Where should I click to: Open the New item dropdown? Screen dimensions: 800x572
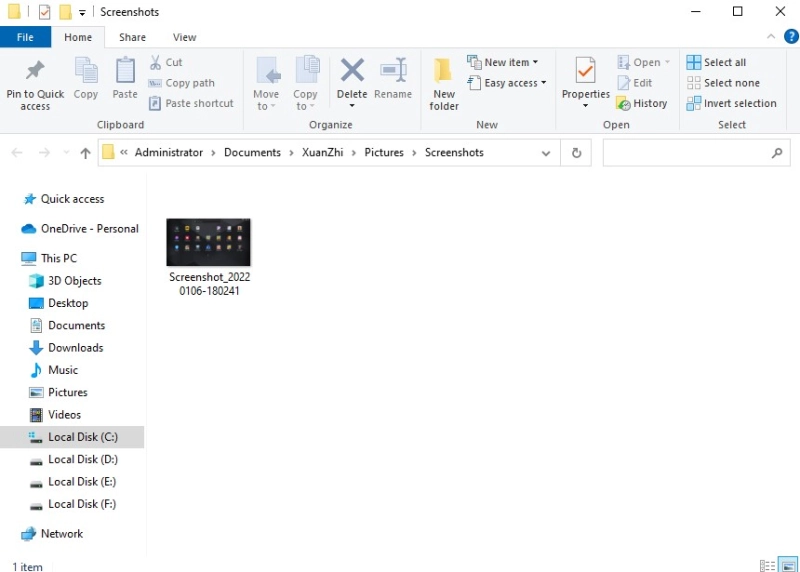503,62
